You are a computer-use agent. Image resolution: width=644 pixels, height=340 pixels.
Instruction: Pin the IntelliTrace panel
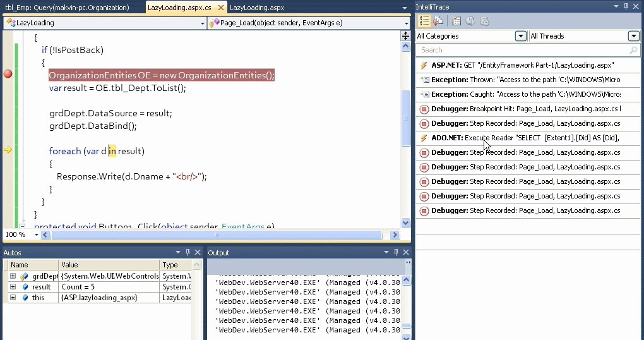(x=626, y=6)
